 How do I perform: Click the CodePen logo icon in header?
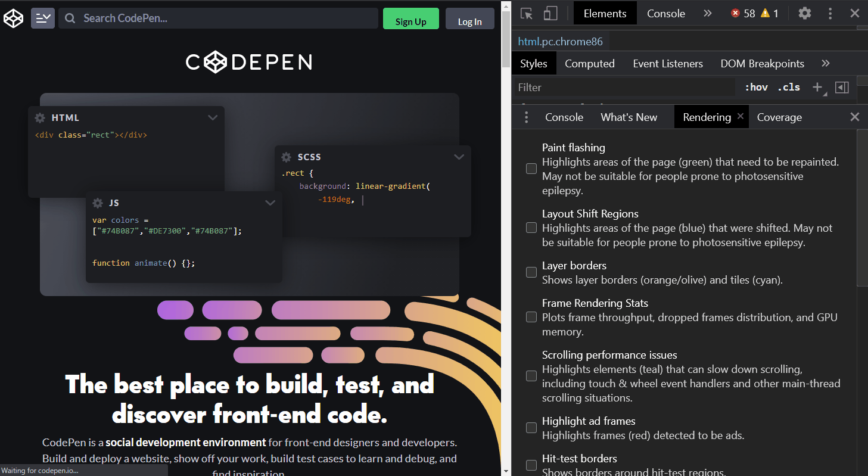[x=13, y=18]
